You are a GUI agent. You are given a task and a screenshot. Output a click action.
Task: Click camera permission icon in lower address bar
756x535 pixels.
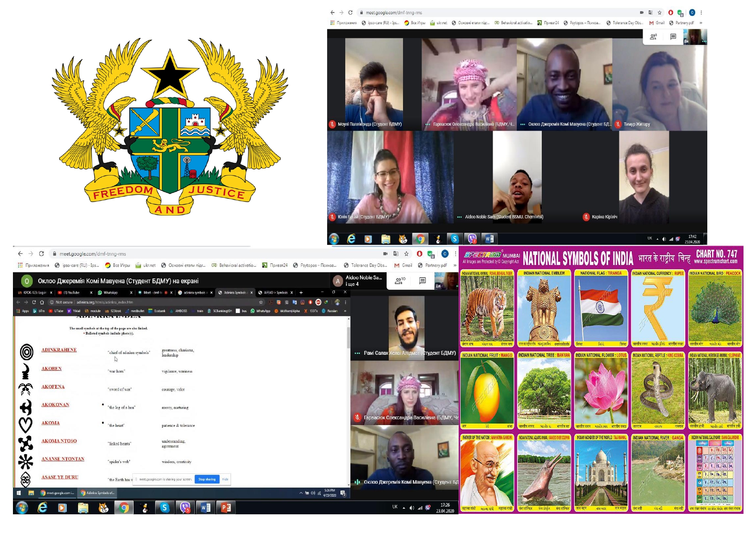[385, 253]
